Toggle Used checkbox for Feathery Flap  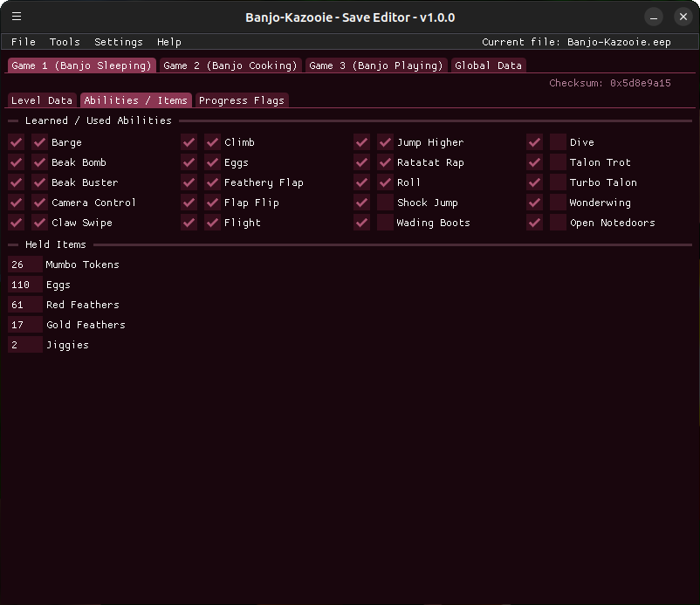click(212, 182)
